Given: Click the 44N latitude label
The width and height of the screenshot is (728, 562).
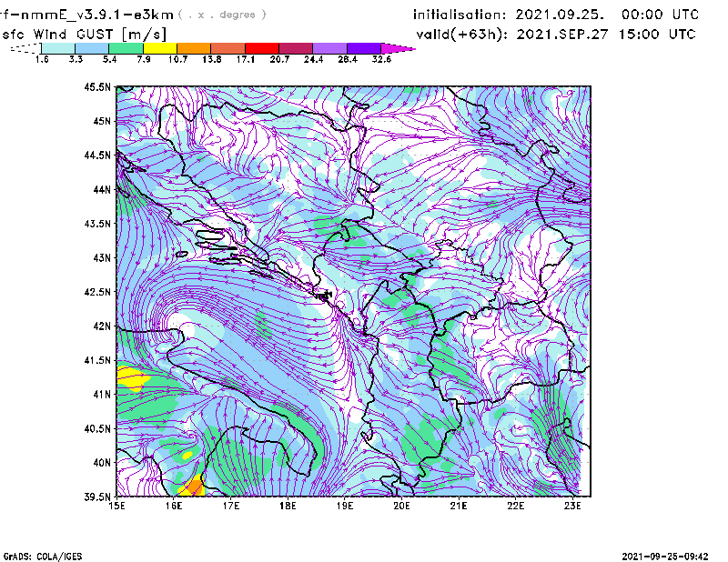Looking at the screenshot, I should pyautogui.click(x=102, y=189).
